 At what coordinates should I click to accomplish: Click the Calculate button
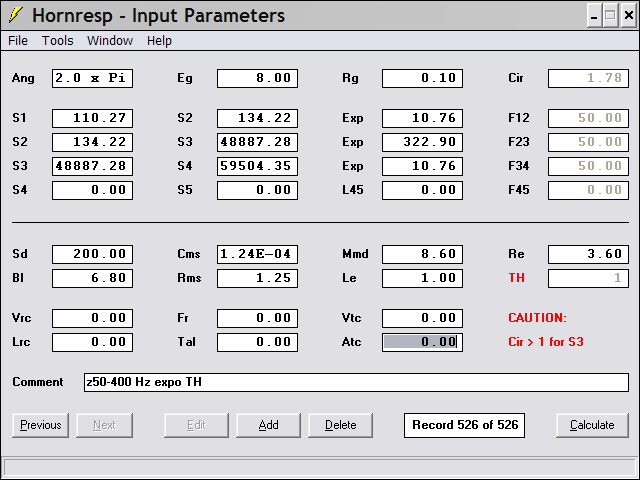(592, 425)
